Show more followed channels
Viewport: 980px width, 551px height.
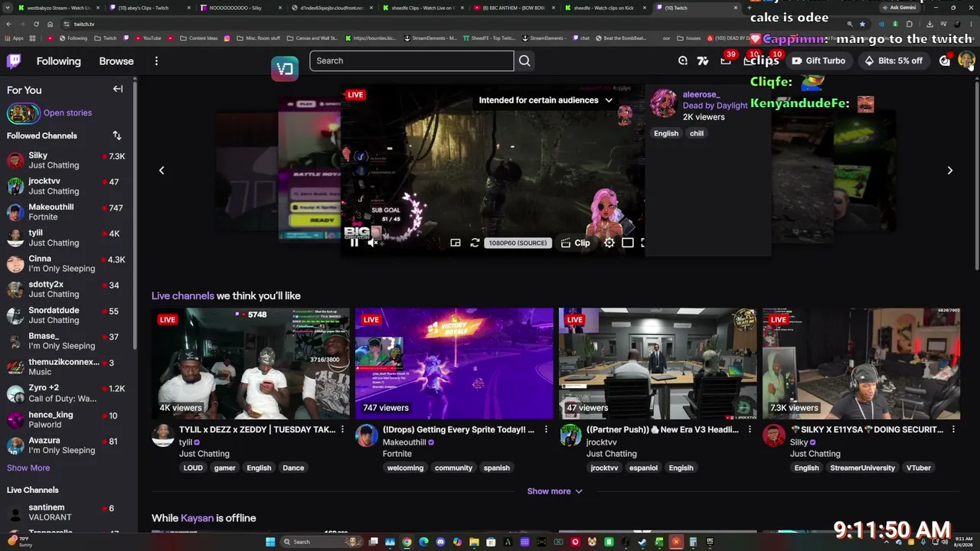(x=28, y=468)
